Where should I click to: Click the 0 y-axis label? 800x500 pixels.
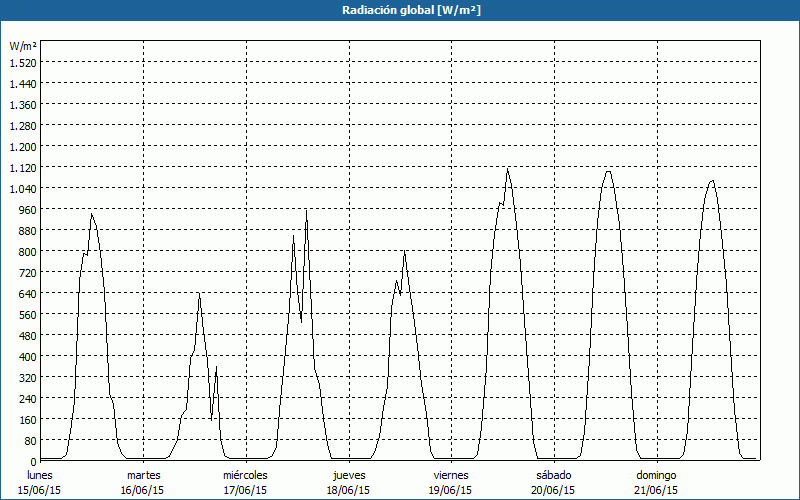(33, 462)
